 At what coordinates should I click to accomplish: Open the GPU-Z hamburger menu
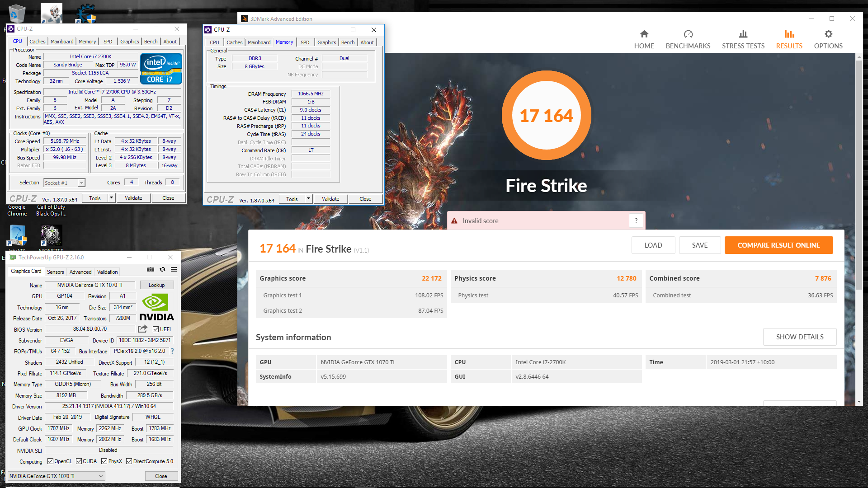(174, 269)
